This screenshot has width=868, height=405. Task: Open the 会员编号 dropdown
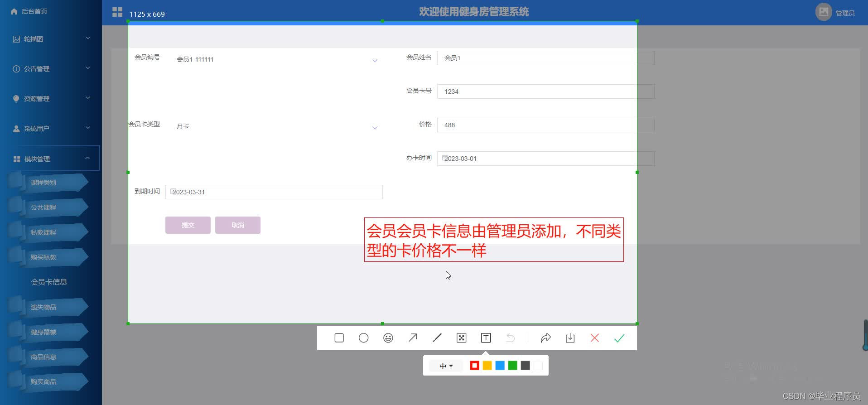[x=274, y=59]
